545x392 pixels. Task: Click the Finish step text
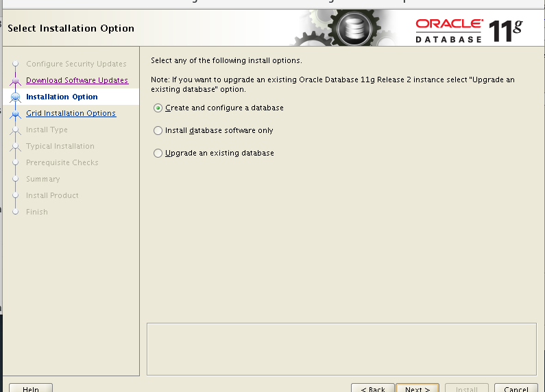[37, 212]
